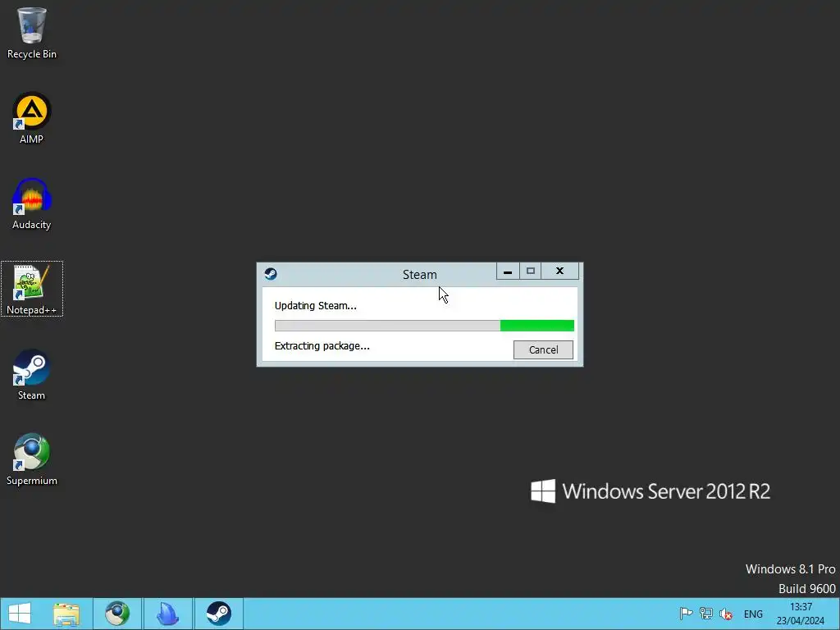Select the Supermium desktop shortcut
The width and height of the screenshot is (840, 630).
pyautogui.click(x=32, y=459)
